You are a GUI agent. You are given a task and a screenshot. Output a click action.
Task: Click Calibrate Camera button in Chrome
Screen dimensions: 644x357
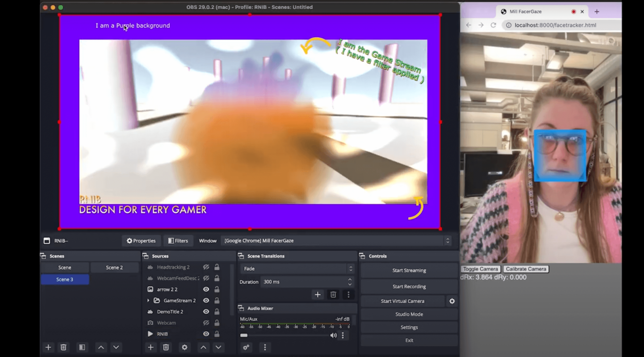(x=526, y=269)
